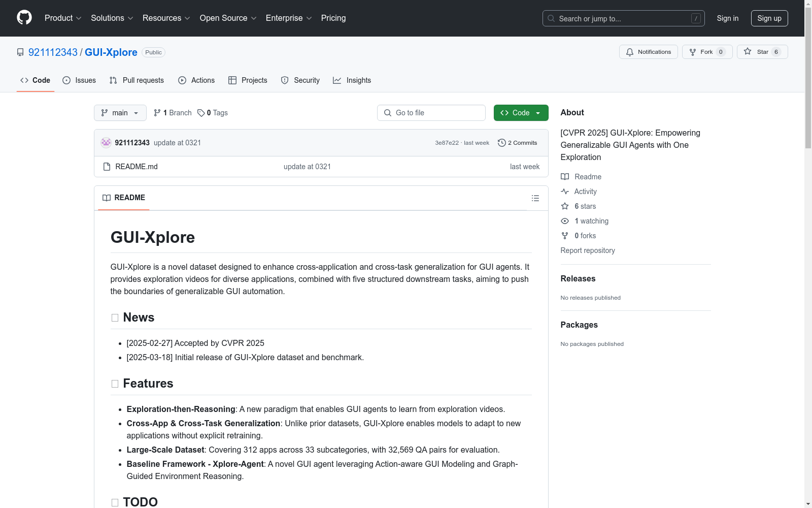Select the README tab header

coord(124,198)
